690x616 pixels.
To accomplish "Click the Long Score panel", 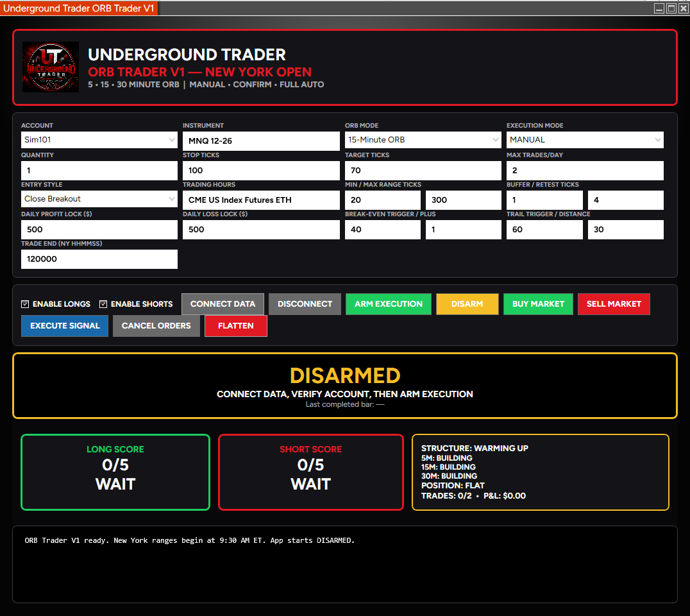I will click(115, 472).
